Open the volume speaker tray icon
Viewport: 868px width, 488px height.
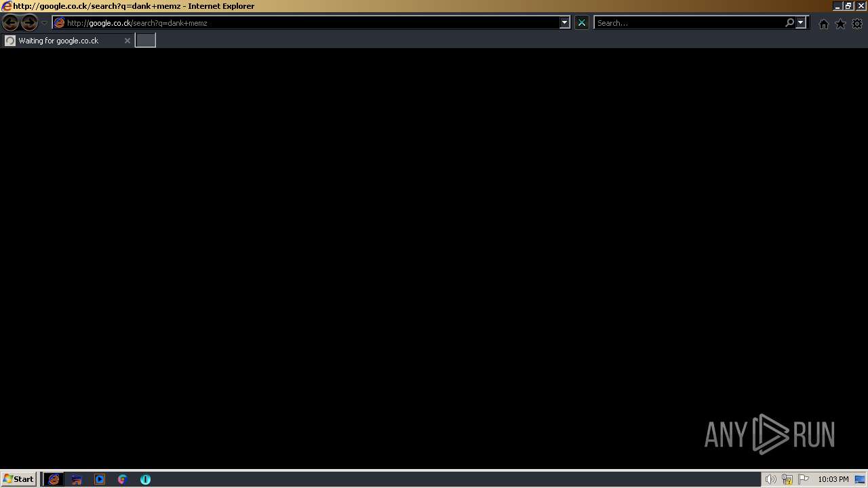pos(770,479)
